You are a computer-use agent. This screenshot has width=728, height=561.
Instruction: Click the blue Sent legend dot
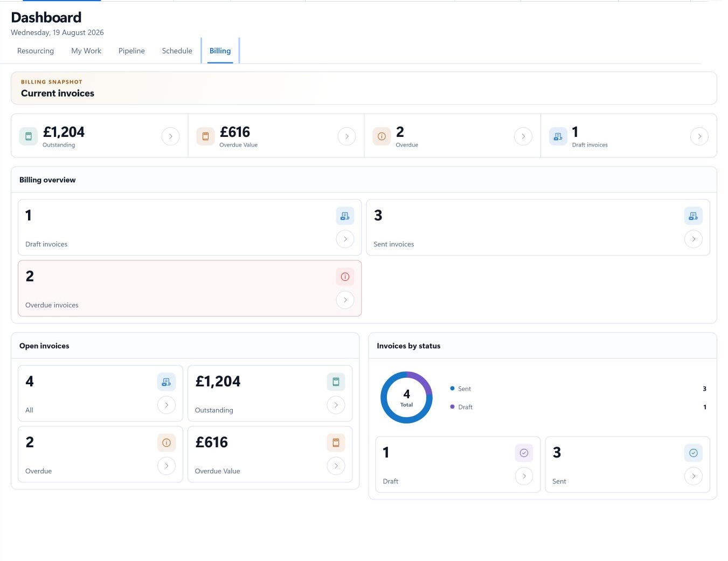pos(452,389)
